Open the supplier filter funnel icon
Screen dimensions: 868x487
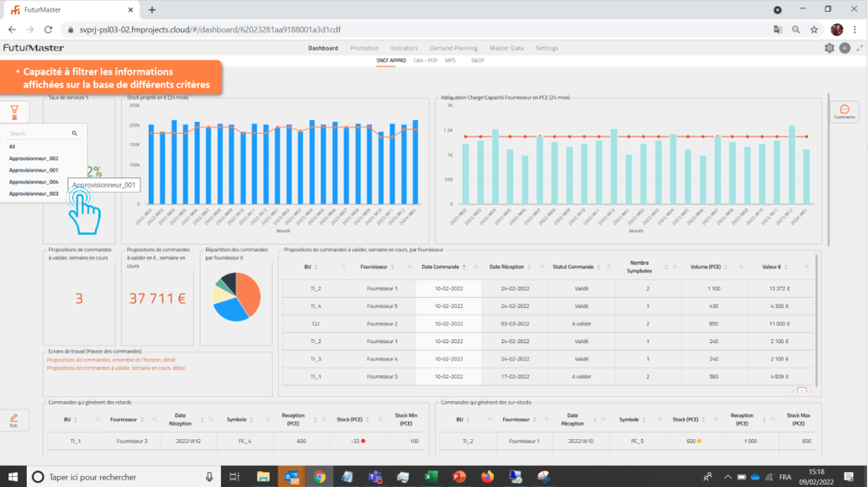(14, 111)
